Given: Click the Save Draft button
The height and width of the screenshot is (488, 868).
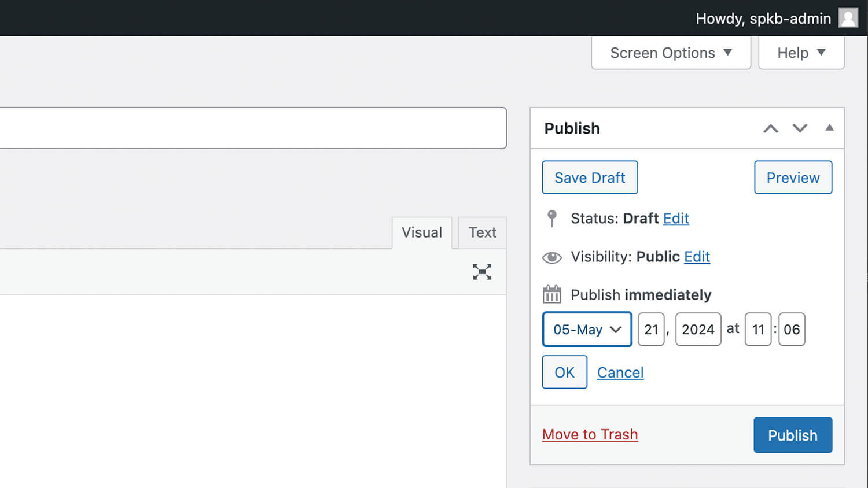Looking at the screenshot, I should (590, 178).
